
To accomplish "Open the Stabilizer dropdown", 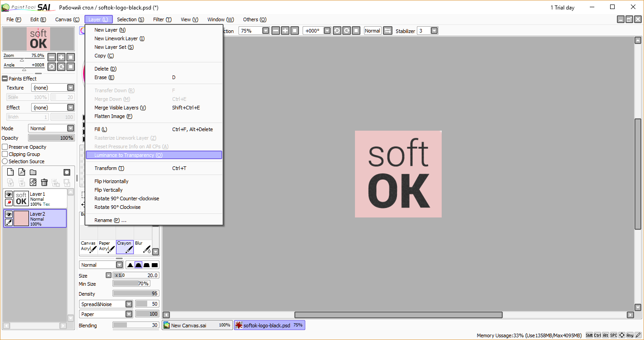I will [434, 31].
